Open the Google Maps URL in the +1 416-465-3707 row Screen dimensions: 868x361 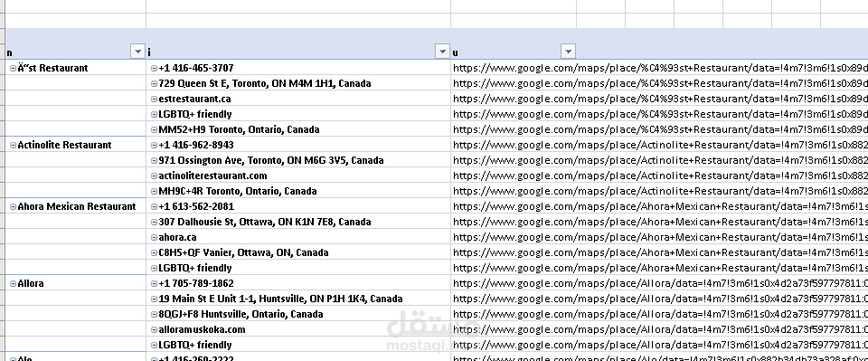coord(660,68)
